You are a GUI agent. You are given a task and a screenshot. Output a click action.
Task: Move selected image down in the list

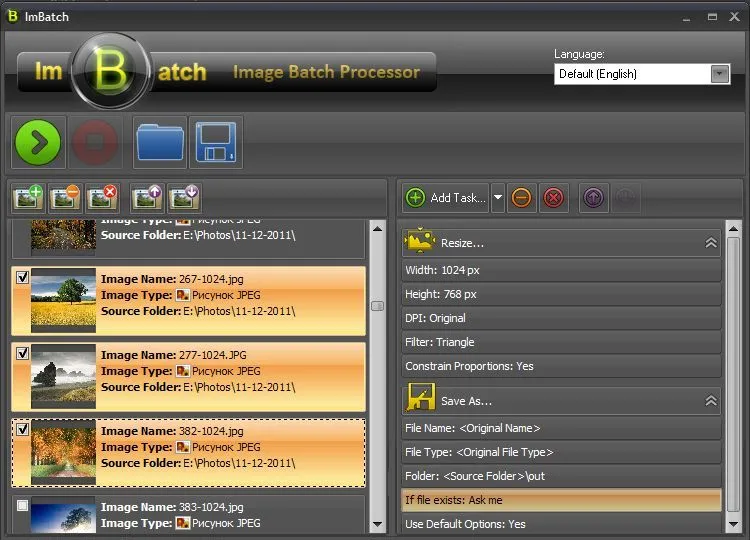pos(184,197)
